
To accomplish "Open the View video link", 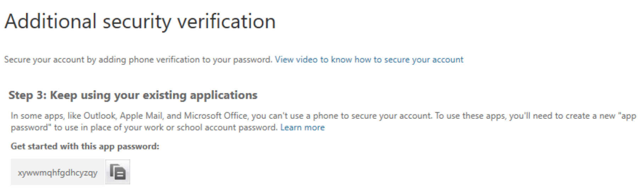I will click(369, 60).
